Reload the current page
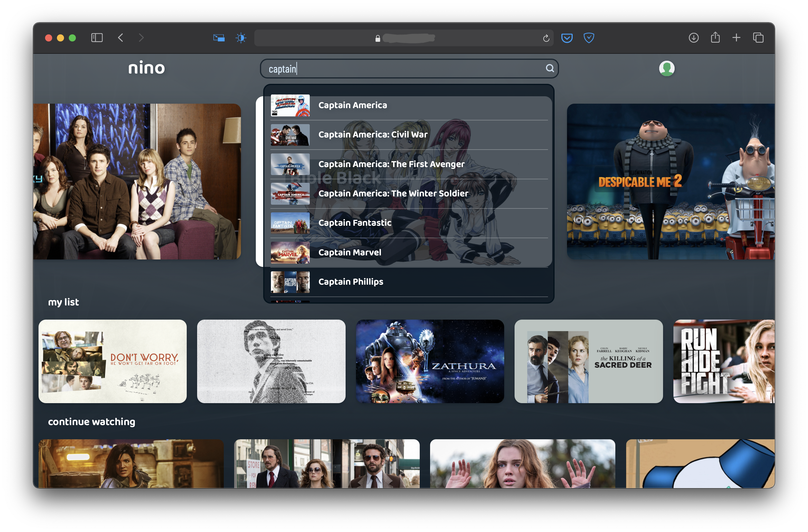The width and height of the screenshot is (808, 532). [x=546, y=38]
